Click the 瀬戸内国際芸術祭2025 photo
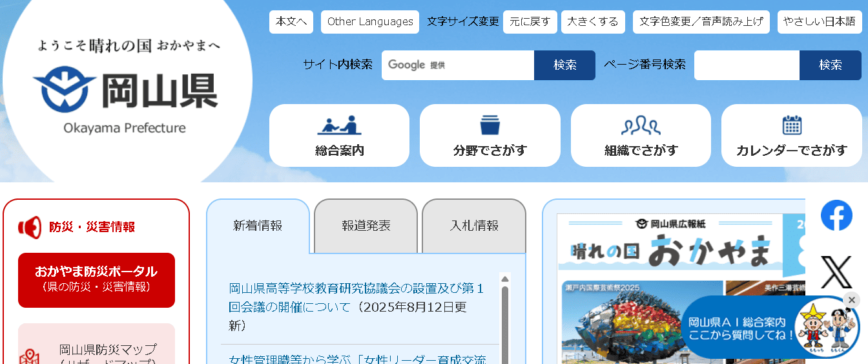The width and height of the screenshot is (868, 364). (642, 322)
